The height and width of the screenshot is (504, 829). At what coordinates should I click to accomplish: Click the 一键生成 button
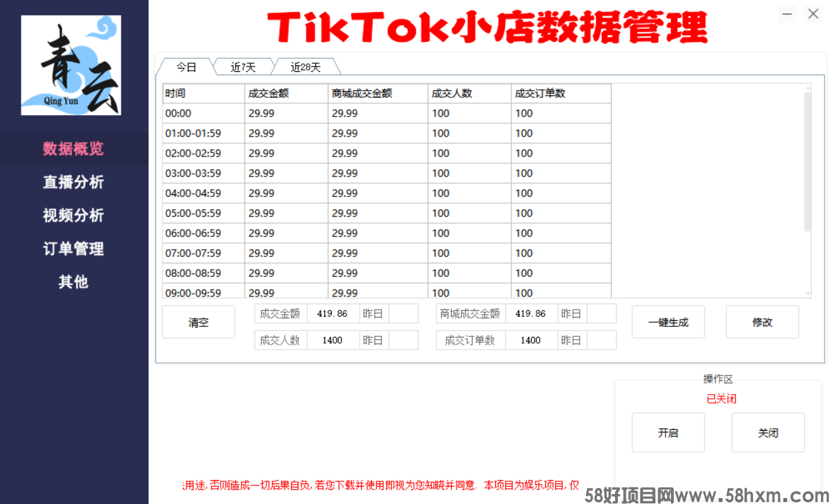668,322
